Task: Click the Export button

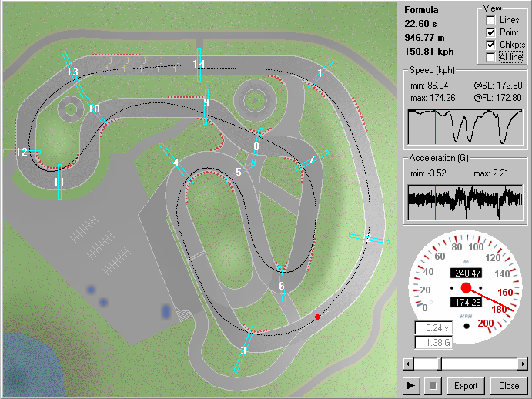Action: [466, 385]
